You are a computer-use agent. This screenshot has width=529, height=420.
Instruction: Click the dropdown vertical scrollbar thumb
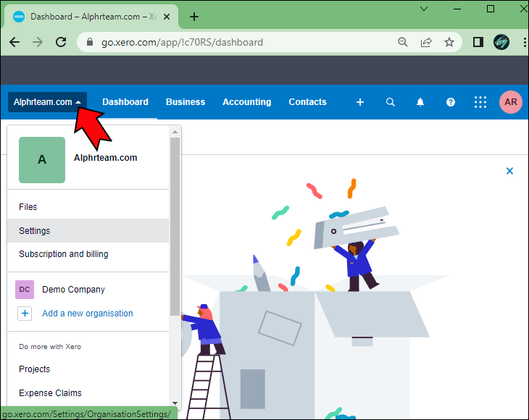(175, 227)
